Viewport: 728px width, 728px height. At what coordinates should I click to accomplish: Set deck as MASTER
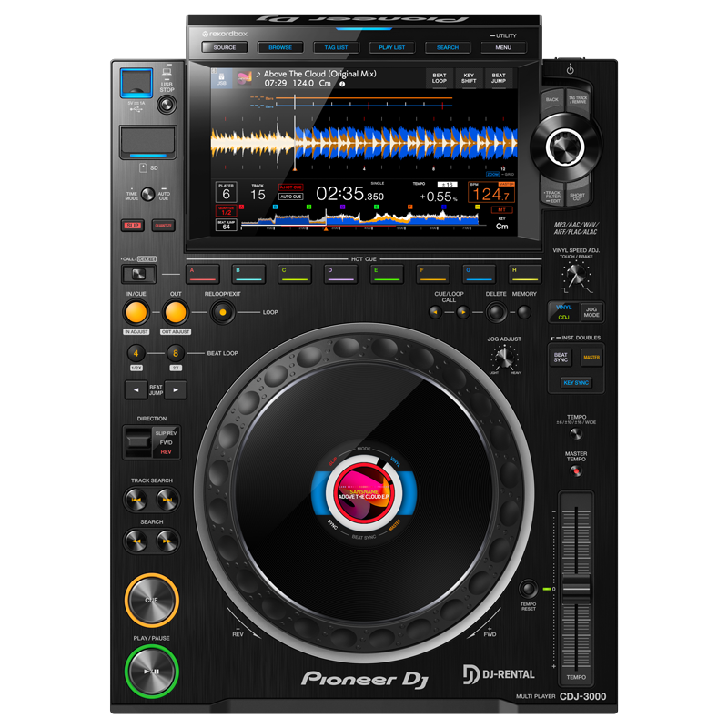pyautogui.click(x=591, y=358)
